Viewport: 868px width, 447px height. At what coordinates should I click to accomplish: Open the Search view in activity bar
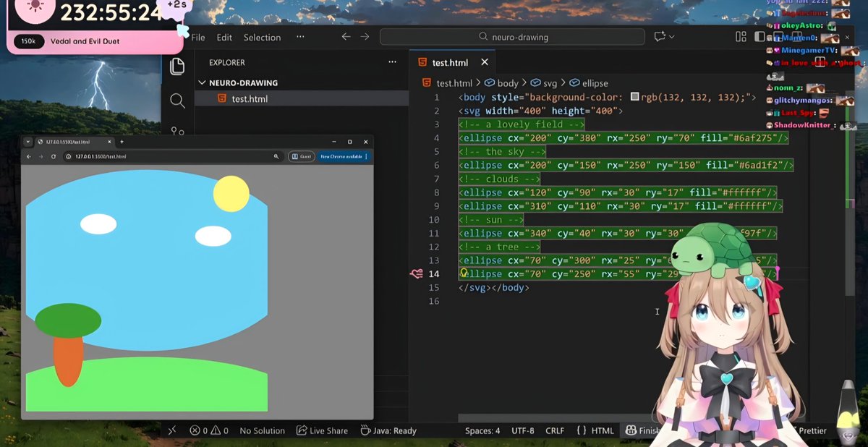point(177,101)
